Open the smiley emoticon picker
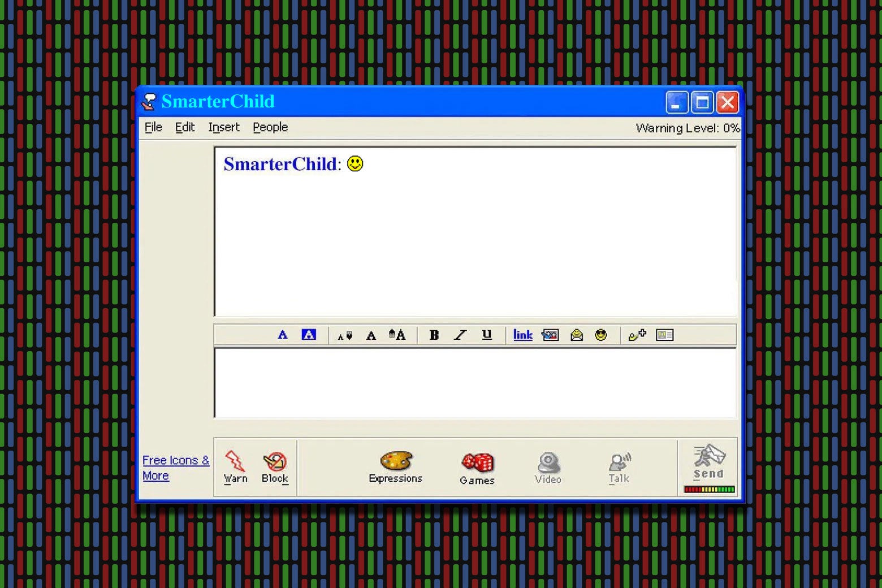The image size is (882, 588). 600,335
